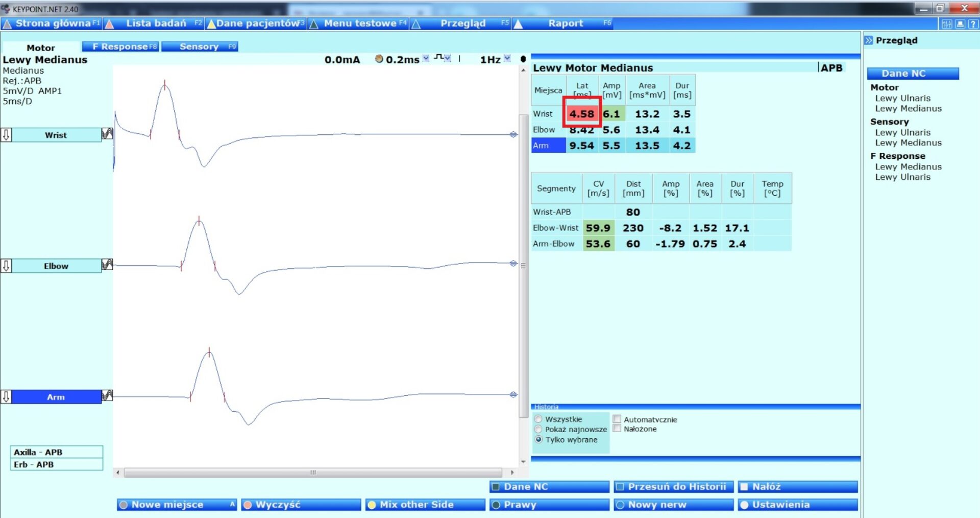Enable the Automatycznie checkbox
The height and width of the screenshot is (518, 980).
[617, 419]
